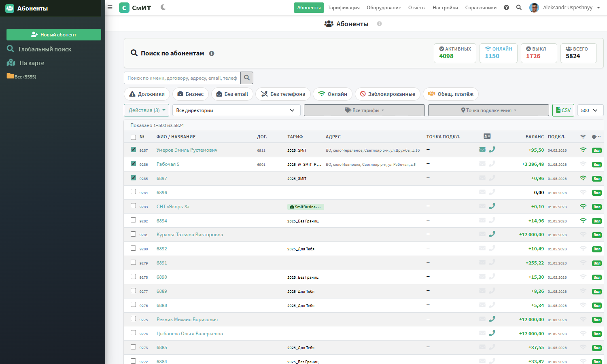Click wifi status icon in row 6897
The image size is (607, 364).
pyautogui.click(x=583, y=178)
